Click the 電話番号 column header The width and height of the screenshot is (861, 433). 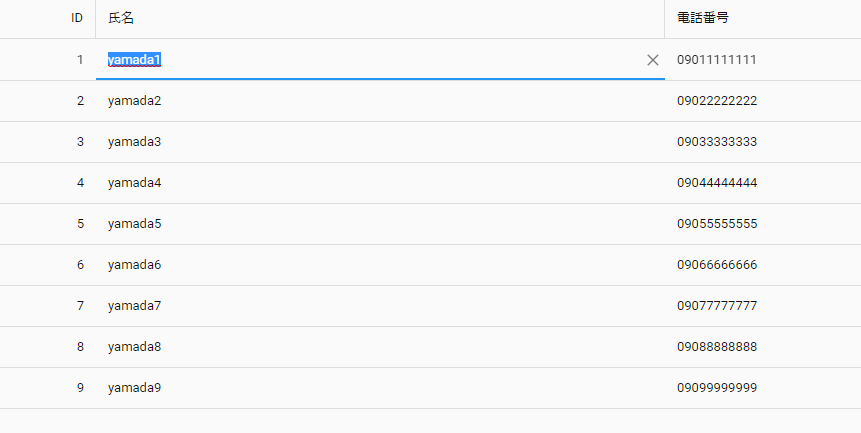tap(763, 18)
